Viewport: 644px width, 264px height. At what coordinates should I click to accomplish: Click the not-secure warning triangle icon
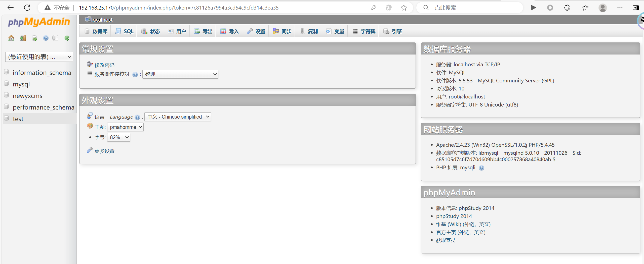(47, 8)
